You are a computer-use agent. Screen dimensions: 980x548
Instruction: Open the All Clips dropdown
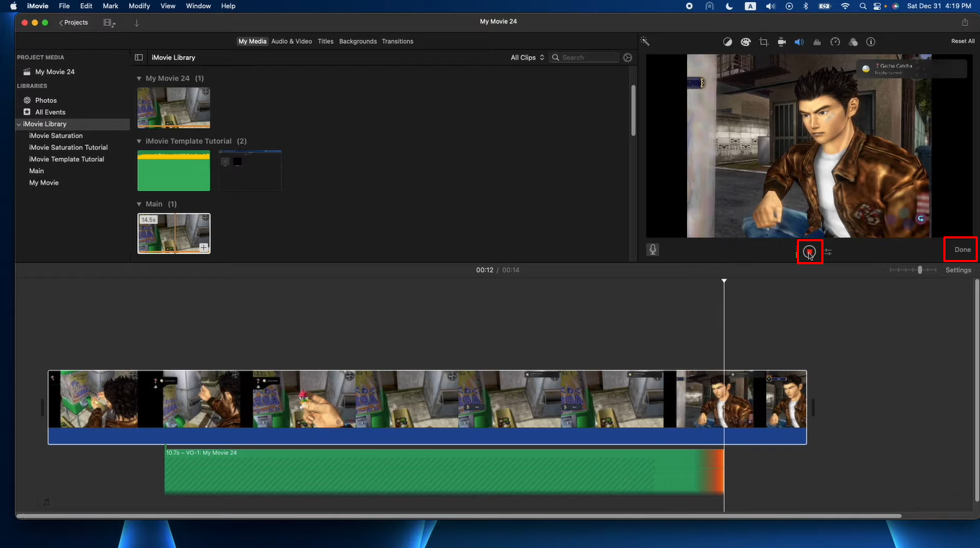coord(527,57)
